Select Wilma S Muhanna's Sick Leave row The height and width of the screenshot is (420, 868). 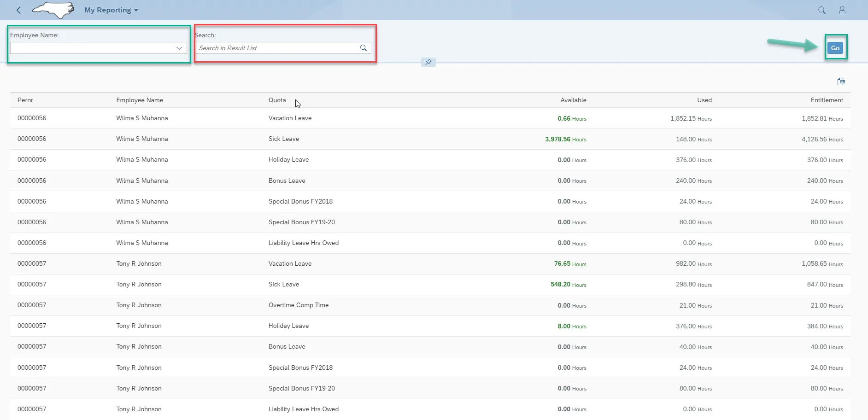283,139
